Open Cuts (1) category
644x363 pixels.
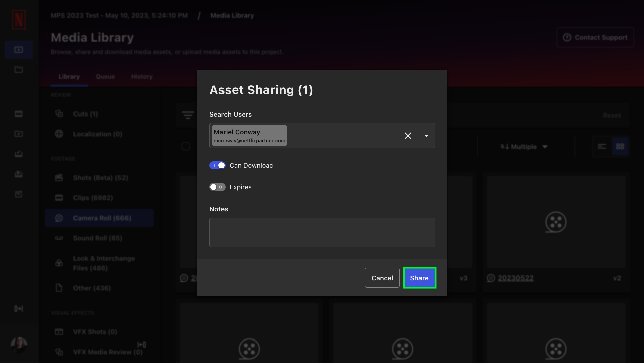99,114
